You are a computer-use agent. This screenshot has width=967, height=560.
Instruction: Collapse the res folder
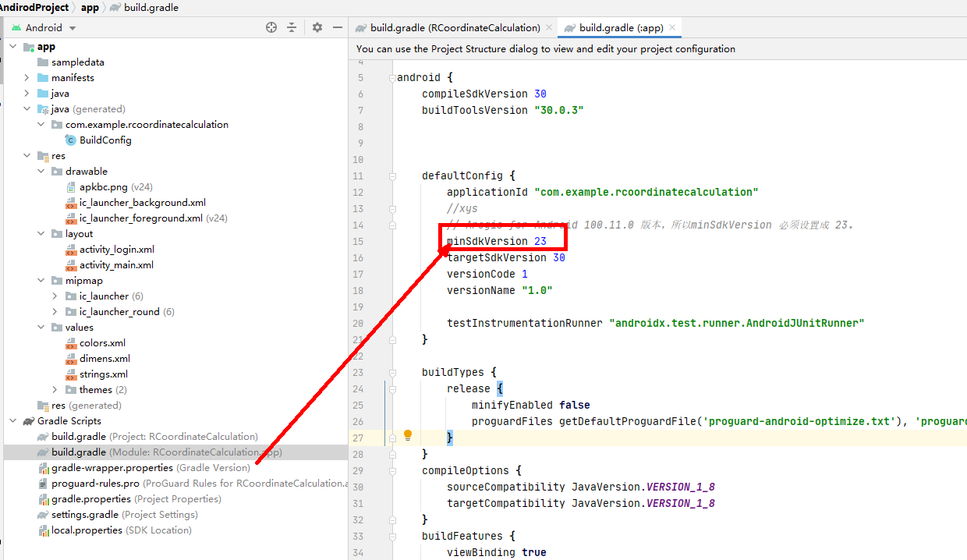click(x=27, y=156)
